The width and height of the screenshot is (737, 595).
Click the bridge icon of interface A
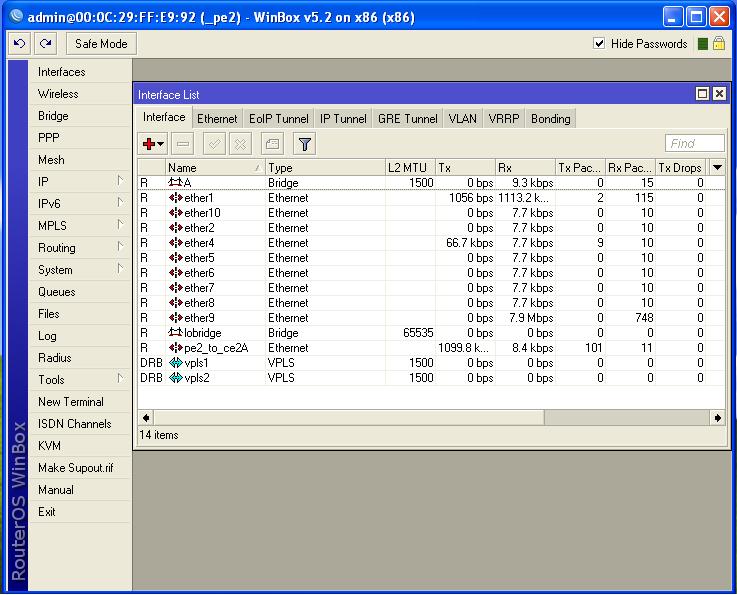[x=175, y=182]
